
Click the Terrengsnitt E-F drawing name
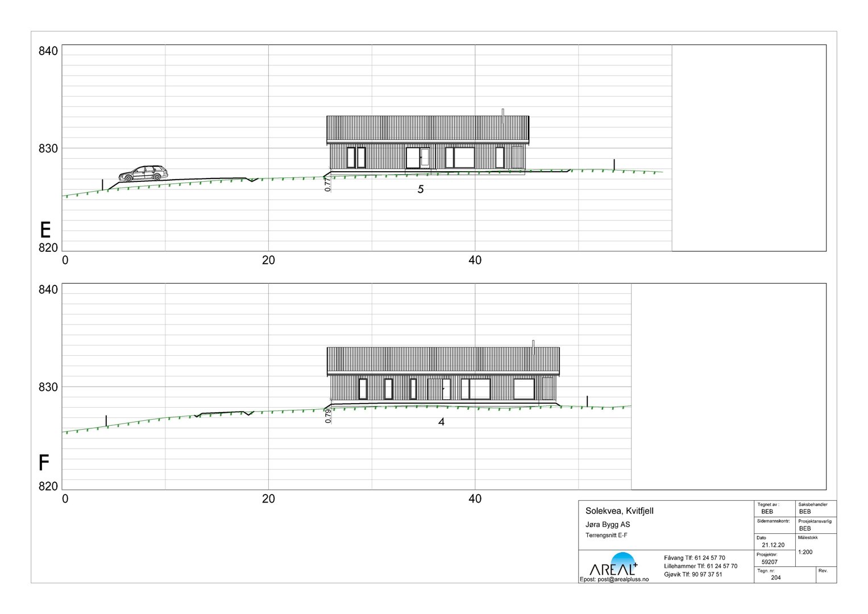pos(606,536)
